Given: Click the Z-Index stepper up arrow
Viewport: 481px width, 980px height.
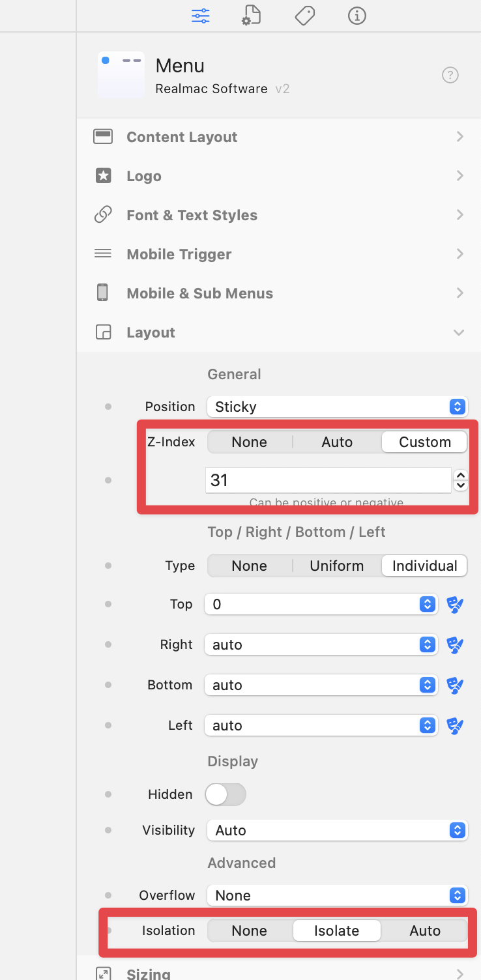Looking at the screenshot, I should (x=461, y=476).
